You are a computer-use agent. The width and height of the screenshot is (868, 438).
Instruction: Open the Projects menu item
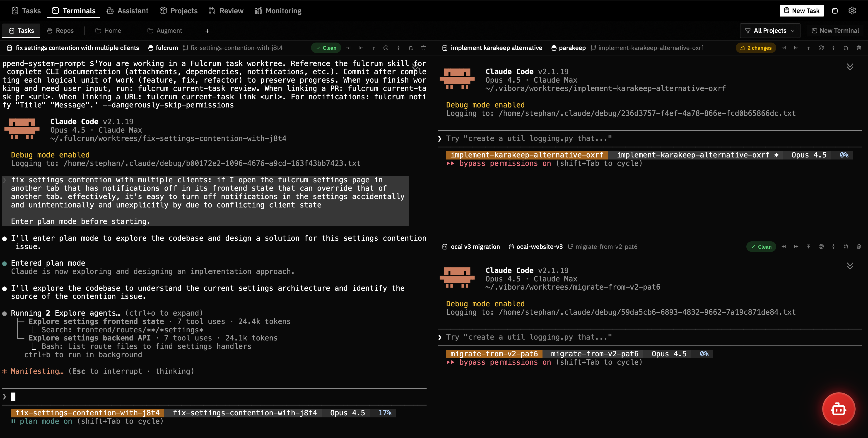[x=178, y=10]
